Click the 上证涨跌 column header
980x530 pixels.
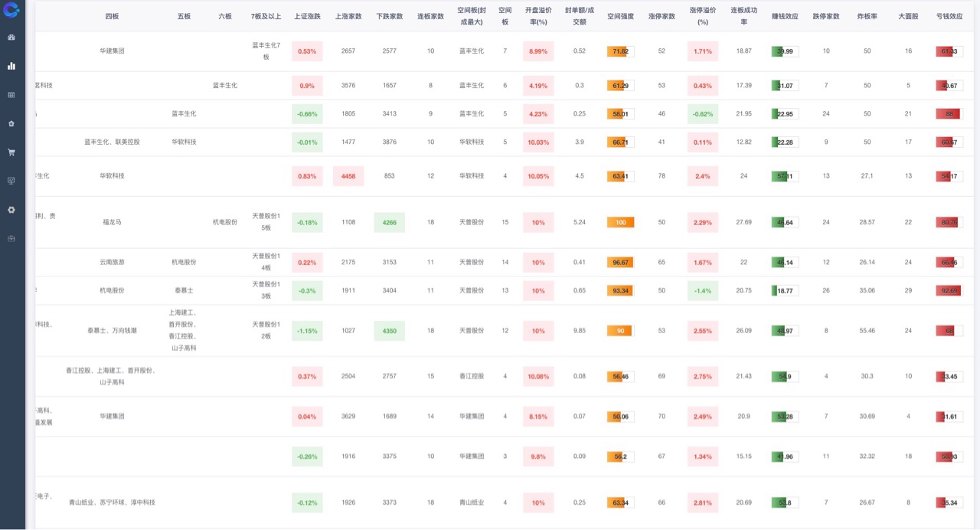(307, 16)
